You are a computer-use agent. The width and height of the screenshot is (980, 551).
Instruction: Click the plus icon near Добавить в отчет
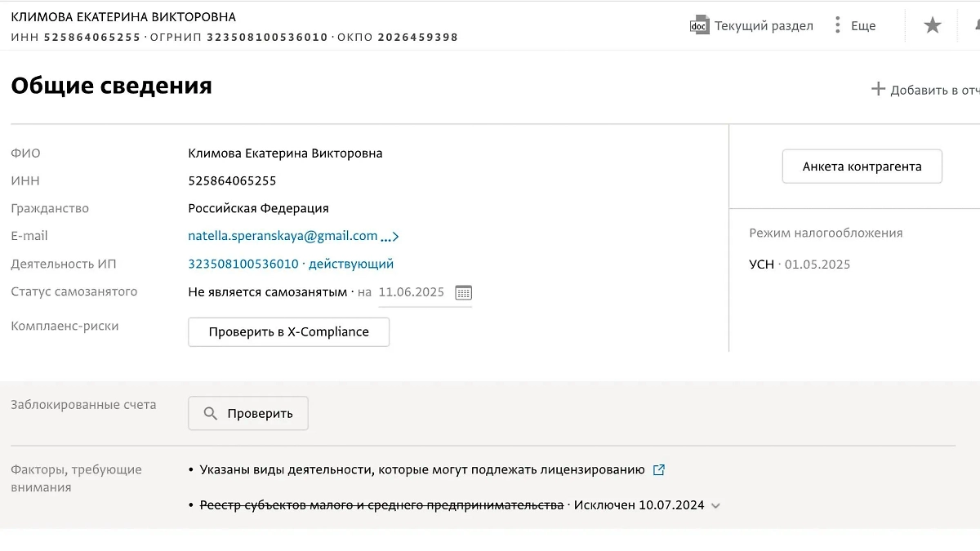(x=880, y=88)
